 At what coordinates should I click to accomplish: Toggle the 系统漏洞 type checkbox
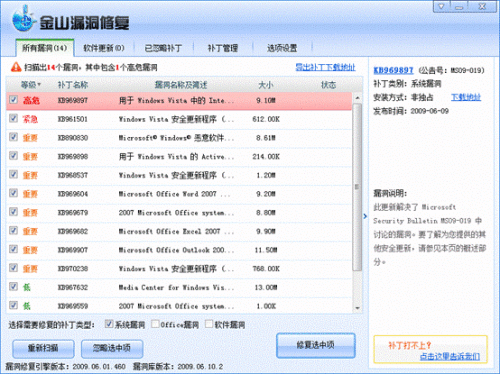(x=109, y=324)
